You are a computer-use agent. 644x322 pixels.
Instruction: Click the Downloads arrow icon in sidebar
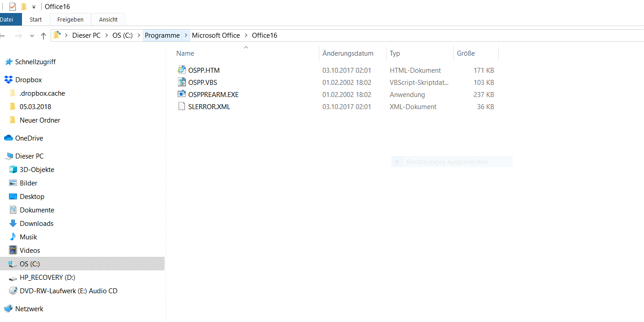(x=13, y=224)
